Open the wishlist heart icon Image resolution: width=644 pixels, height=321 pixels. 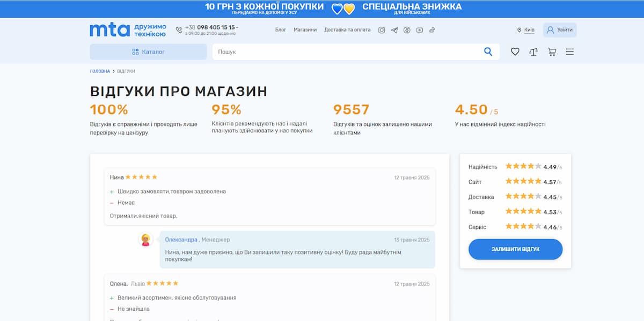(x=515, y=51)
